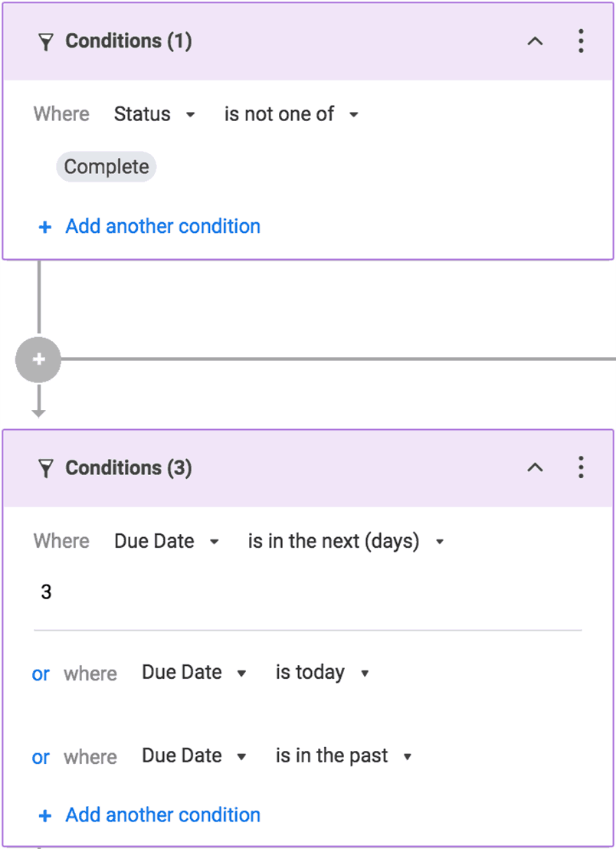616x849 pixels.
Task: Click the filter icon in Conditions (3) header
Action: pos(47,467)
